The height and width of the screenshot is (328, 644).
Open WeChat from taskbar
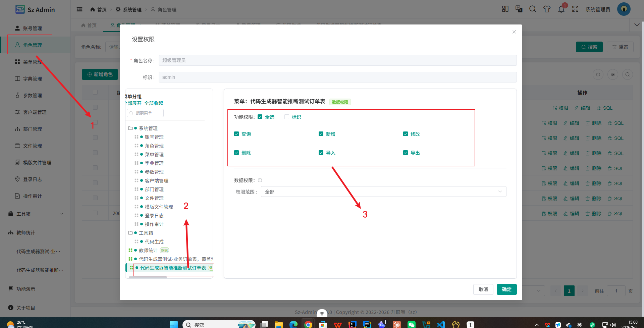pos(412,324)
